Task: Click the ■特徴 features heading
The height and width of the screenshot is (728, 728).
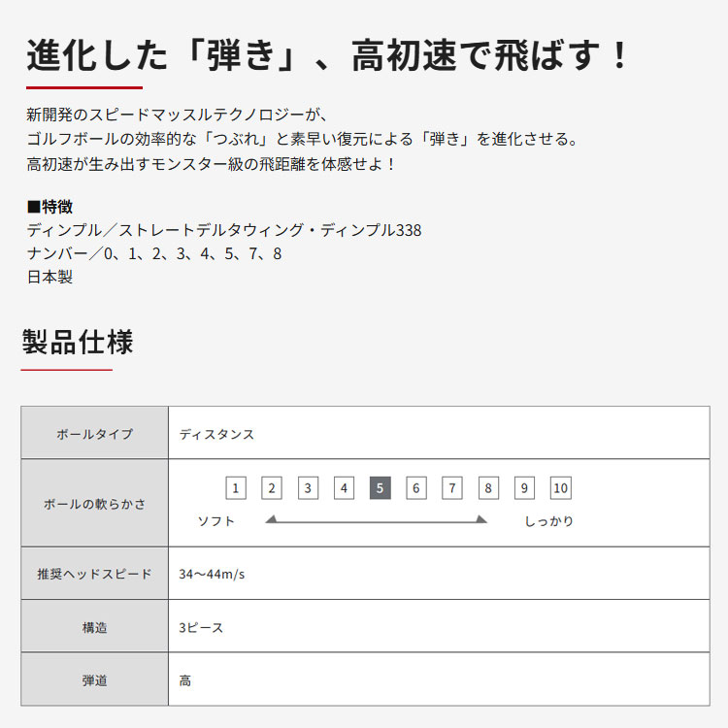Action: 50,207
